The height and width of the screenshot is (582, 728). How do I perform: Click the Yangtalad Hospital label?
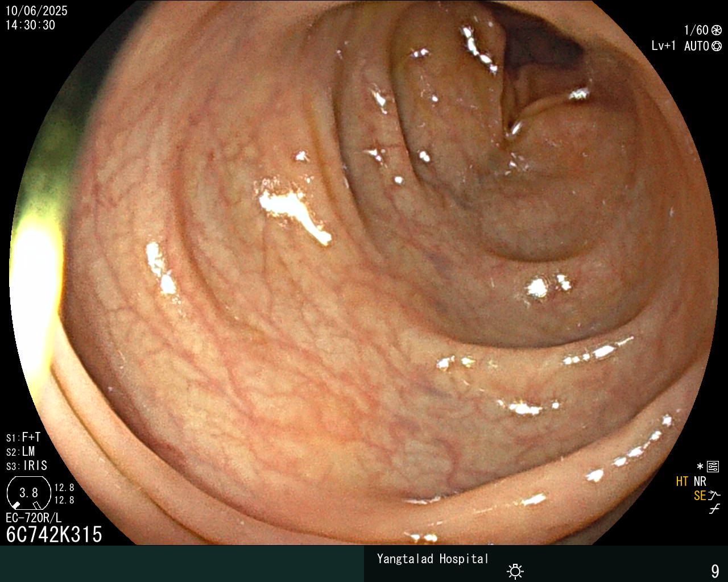point(433,559)
